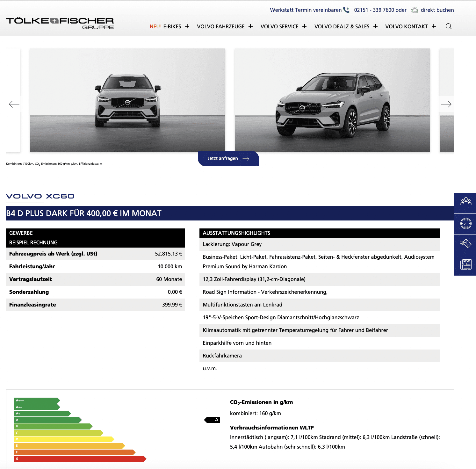Go to previous car image arrow

click(14, 104)
